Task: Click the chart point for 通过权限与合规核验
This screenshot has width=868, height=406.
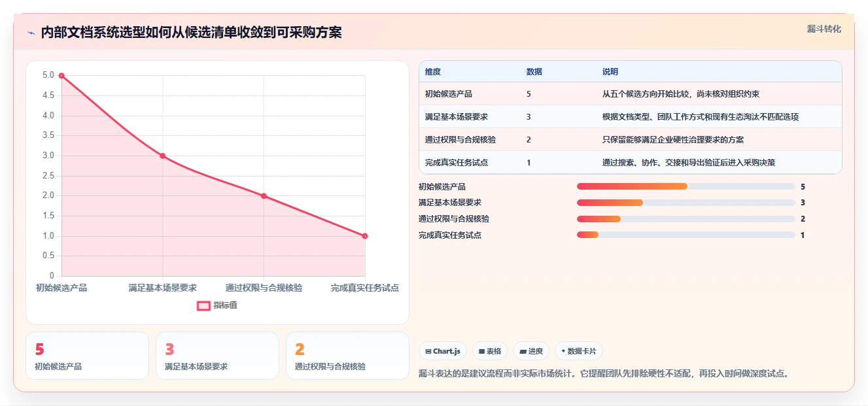Action: point(264,196)
